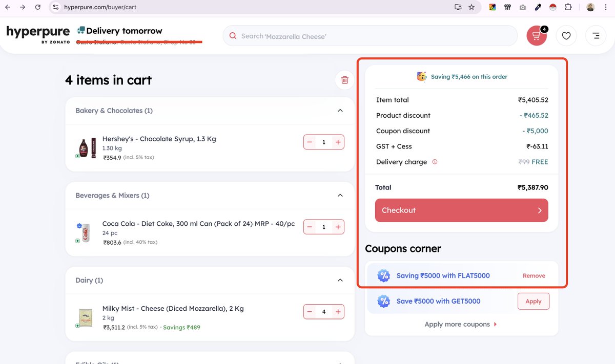Click the delivery charge info icon
The image size is (615, 364).
point(435,162)
